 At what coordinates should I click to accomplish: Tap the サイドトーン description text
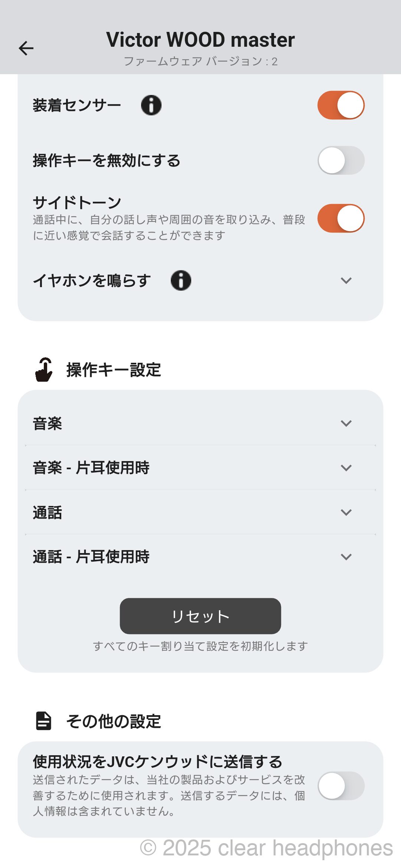(x=169, y=228)
